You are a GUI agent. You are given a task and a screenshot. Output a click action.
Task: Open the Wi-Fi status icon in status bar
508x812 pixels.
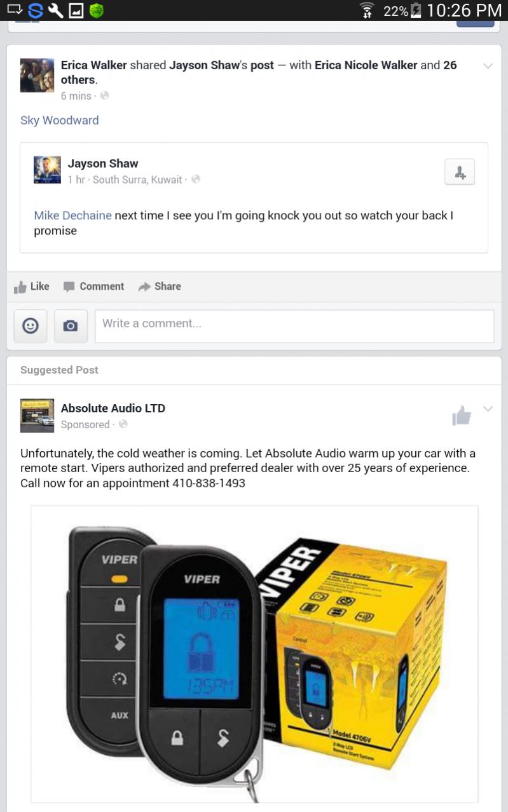[367, 10]
